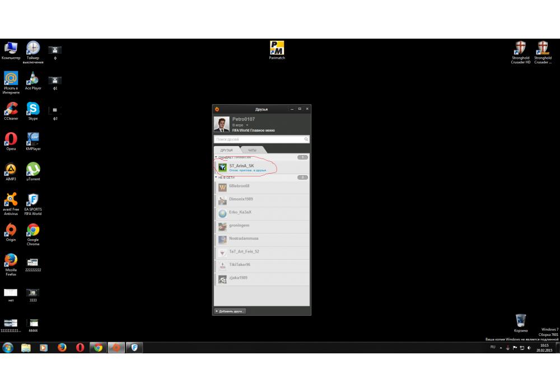Open the shutdown timer (Таймер выключения) shortcut
The width and height of the screenshot is (560, 392).
[33, 52]
